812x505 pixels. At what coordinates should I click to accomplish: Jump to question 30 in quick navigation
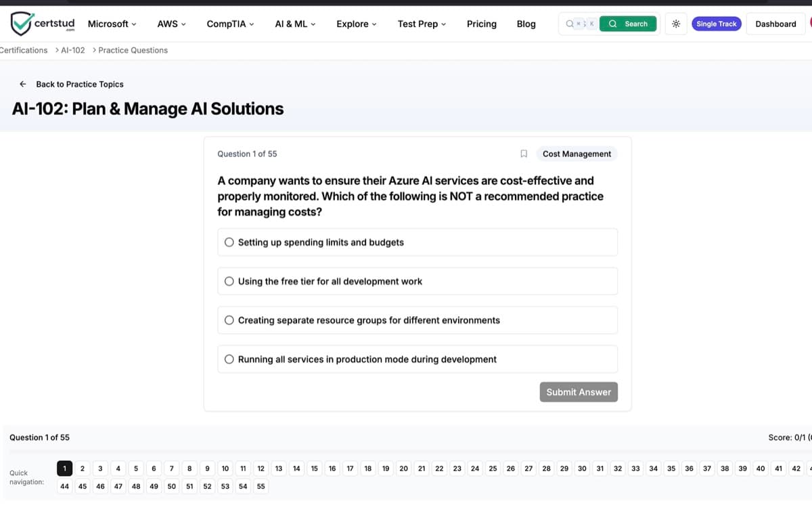pyautogui.click(x=581, y=468)
